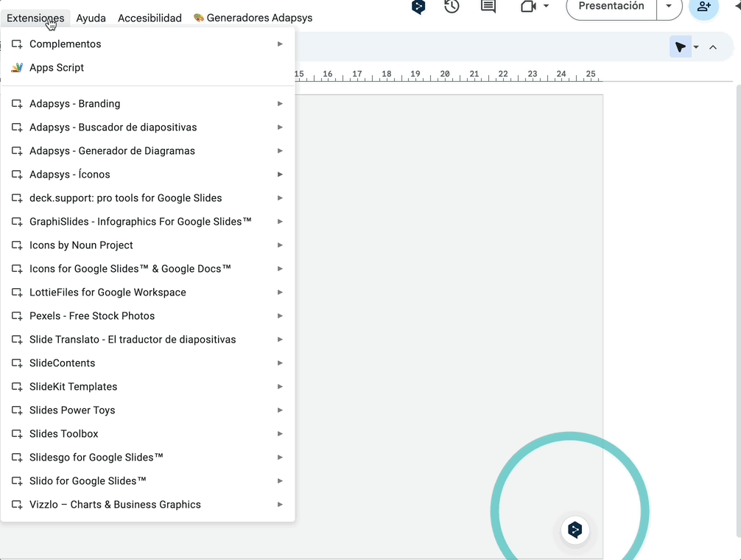Open the pointer tool dropdown arrow

click(x=696, y=48)
